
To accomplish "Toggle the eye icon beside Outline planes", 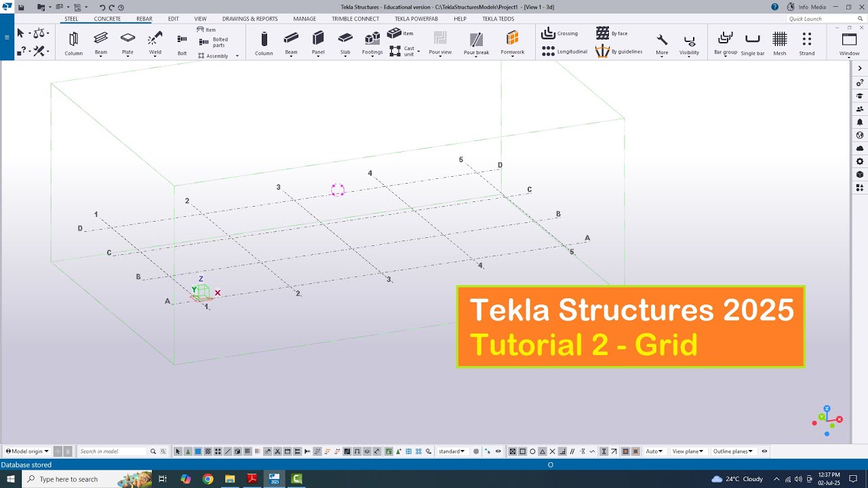I will coord(764,451).
